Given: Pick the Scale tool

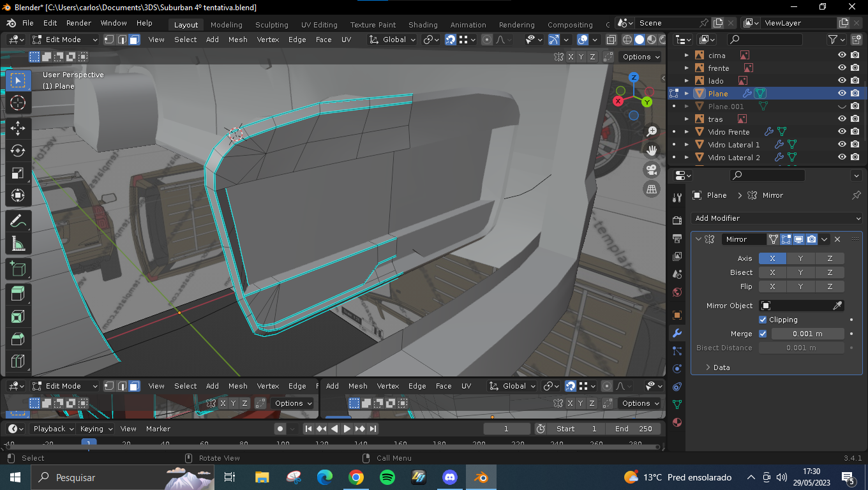Looking at the screenshot, I should pos(18,174).
